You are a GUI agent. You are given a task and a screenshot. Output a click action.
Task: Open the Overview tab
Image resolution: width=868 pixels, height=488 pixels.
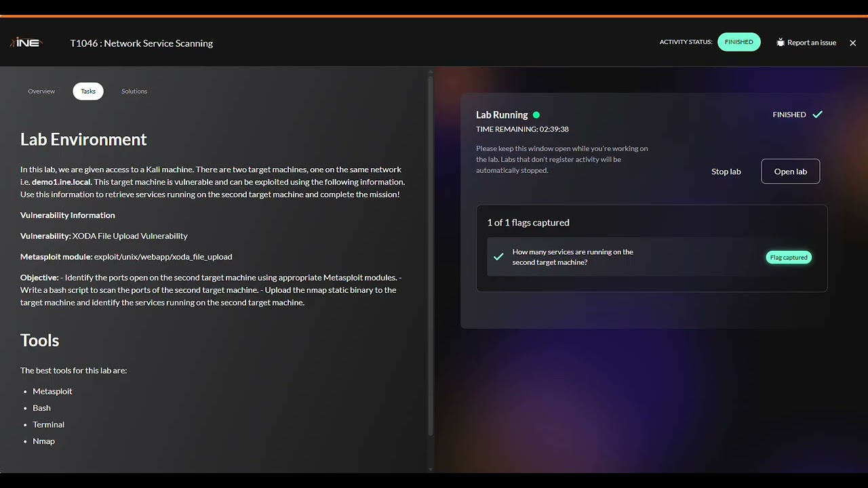[41, 91]
